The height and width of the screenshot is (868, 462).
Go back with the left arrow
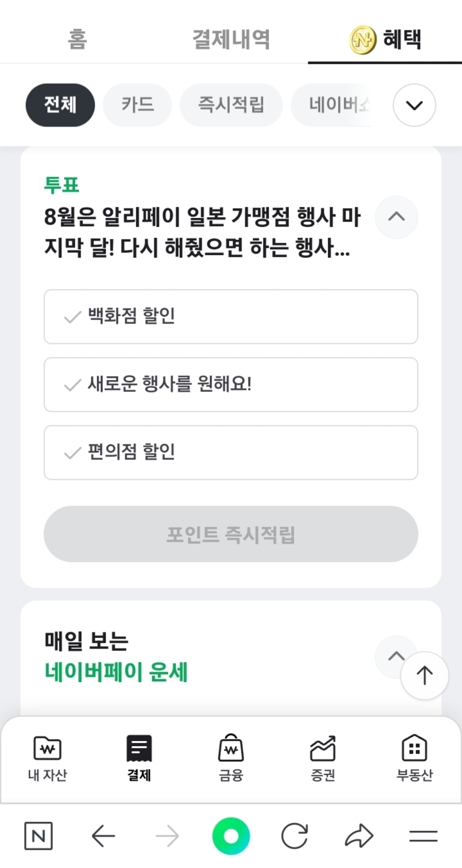point(103,836)
